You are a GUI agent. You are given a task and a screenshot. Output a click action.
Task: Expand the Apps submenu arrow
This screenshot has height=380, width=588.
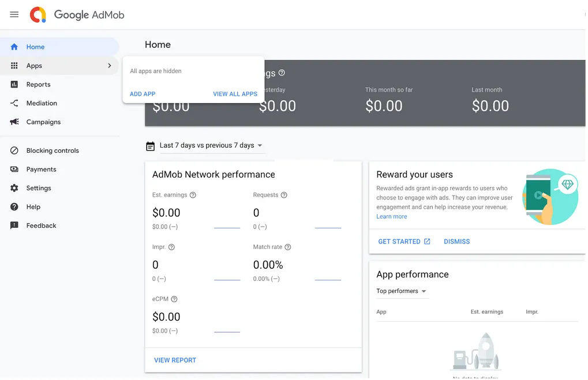pyautogui.click(x=110, y=66)
